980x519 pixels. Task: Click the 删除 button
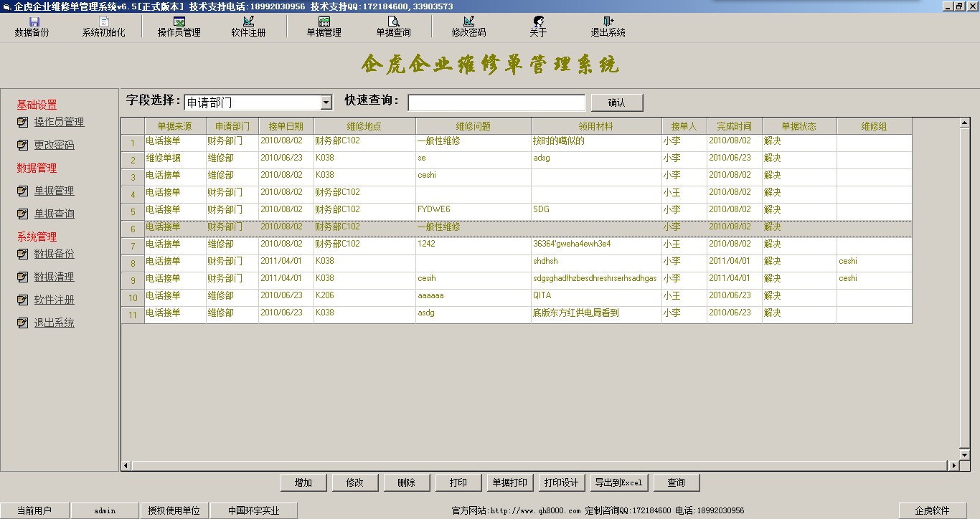tap(407, 482)
